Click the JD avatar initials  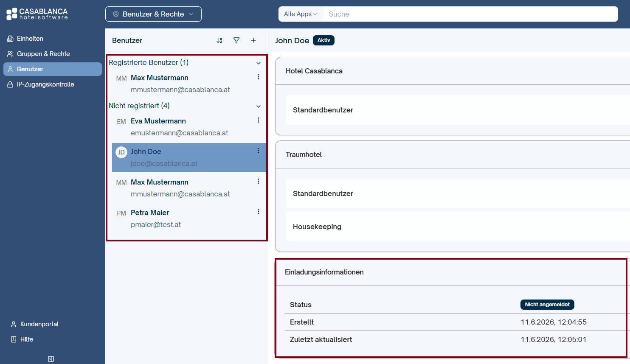pyautogui.click(x=121, y=152)
